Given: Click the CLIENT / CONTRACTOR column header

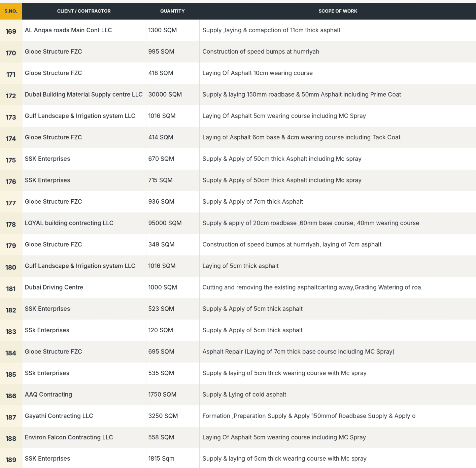Looking at the screenshot, I should (84, 11).
